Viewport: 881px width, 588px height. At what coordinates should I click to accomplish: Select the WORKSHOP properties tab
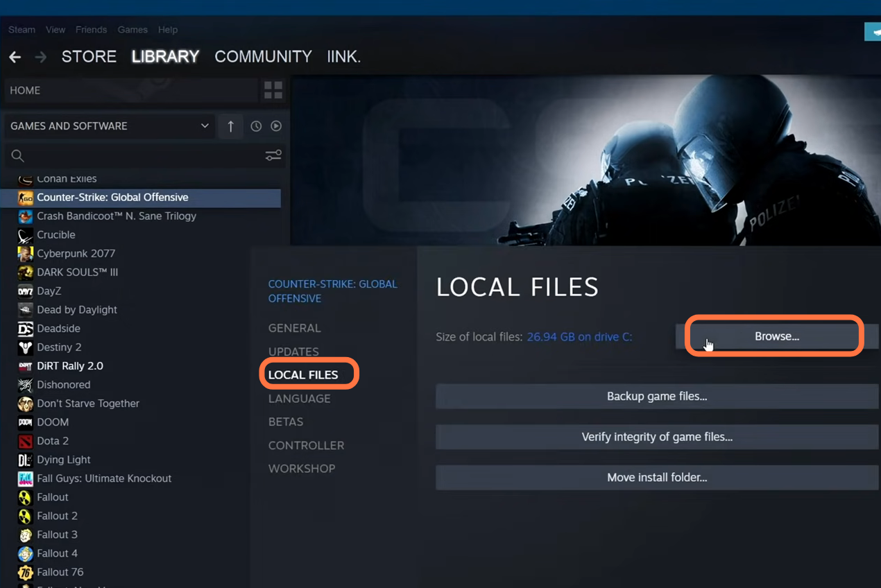pyautogui.click(x=302, y=469)
